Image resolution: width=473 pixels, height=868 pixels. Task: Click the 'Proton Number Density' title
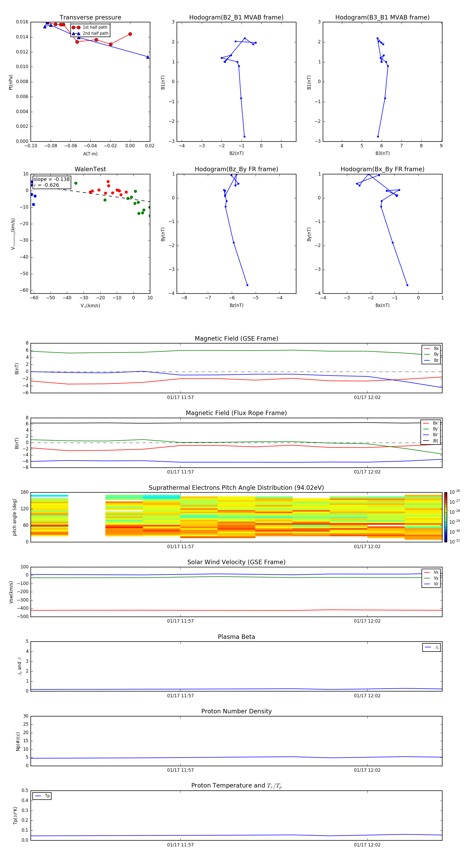pyautogui.click(x=236, y=711)
